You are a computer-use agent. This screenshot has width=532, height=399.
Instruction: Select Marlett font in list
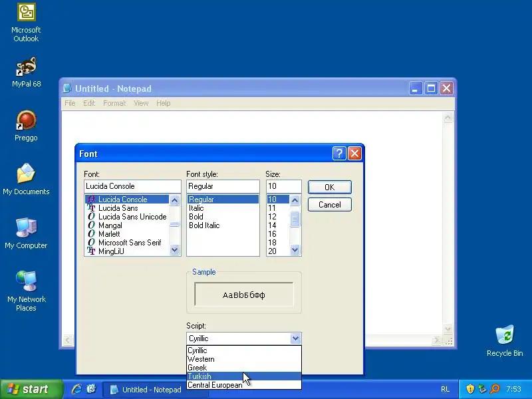(x=127, y=234)
